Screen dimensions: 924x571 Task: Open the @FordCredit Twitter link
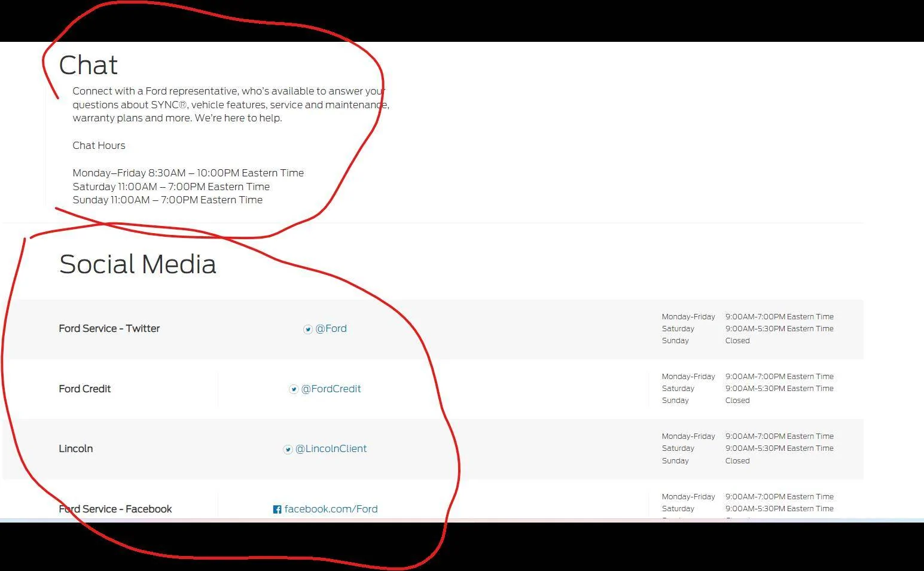point(331,389)
